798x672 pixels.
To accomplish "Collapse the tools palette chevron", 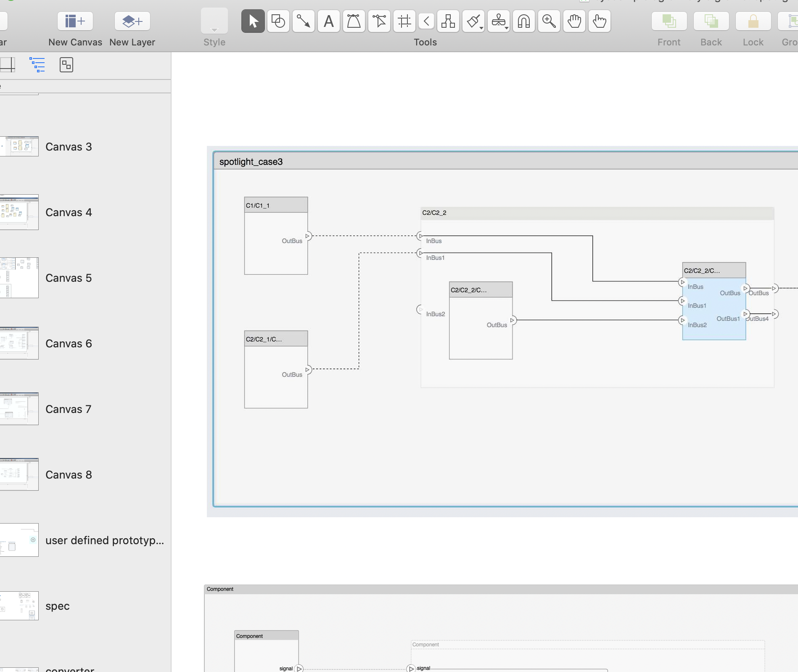I will (x=426, y=21).
